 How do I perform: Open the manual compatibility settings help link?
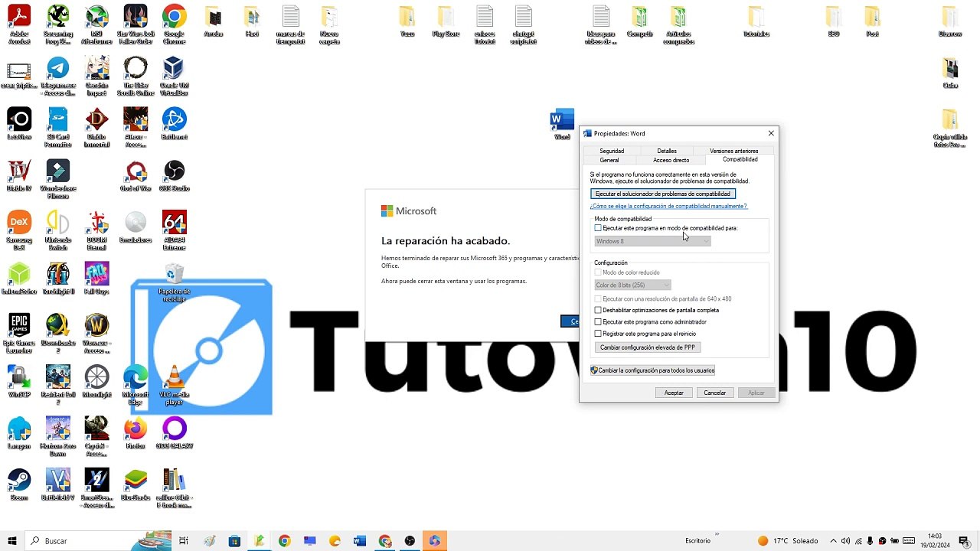click(668, 206)
